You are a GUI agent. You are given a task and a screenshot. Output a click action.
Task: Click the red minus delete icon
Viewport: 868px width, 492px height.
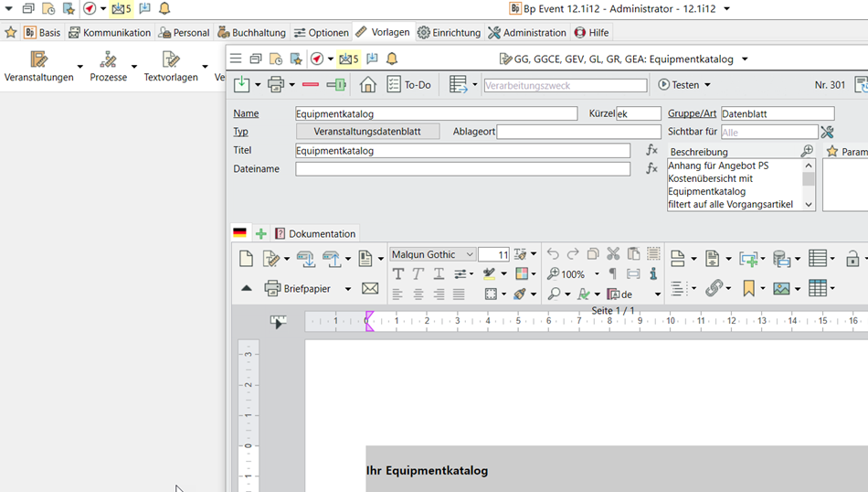pos(311,85)
